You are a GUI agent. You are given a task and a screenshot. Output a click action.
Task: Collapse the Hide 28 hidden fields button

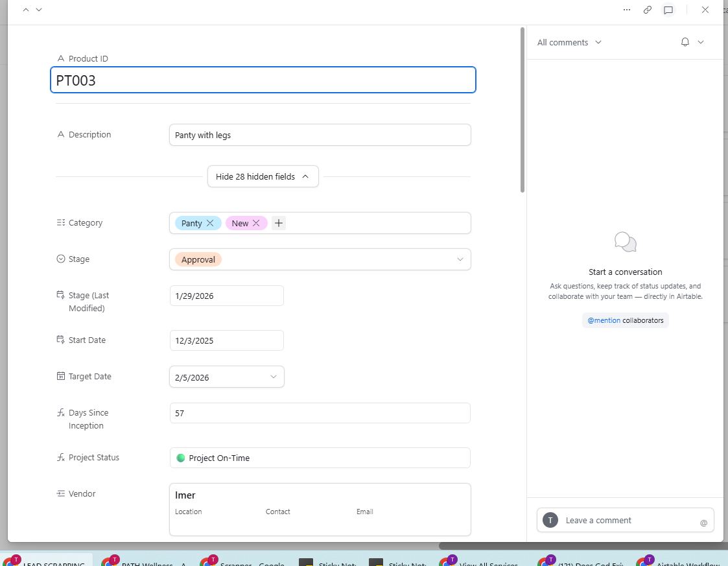(x=263, y=176)
